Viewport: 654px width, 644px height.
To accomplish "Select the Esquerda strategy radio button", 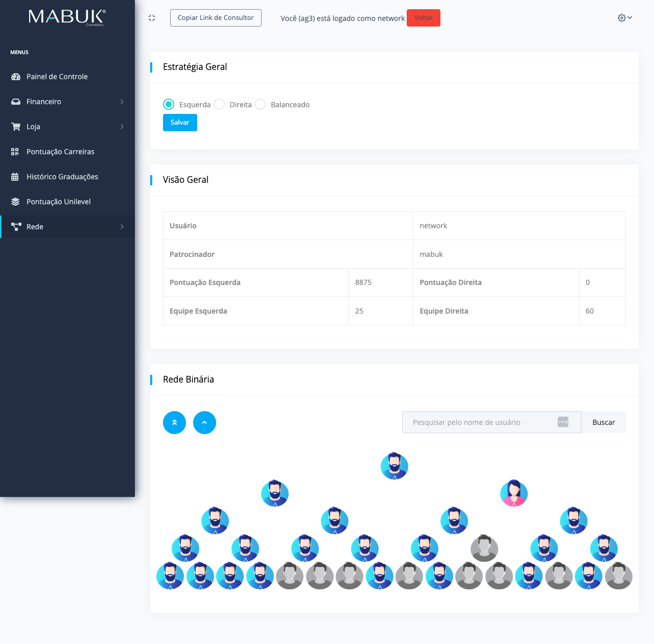I will [x=169, y=104].
